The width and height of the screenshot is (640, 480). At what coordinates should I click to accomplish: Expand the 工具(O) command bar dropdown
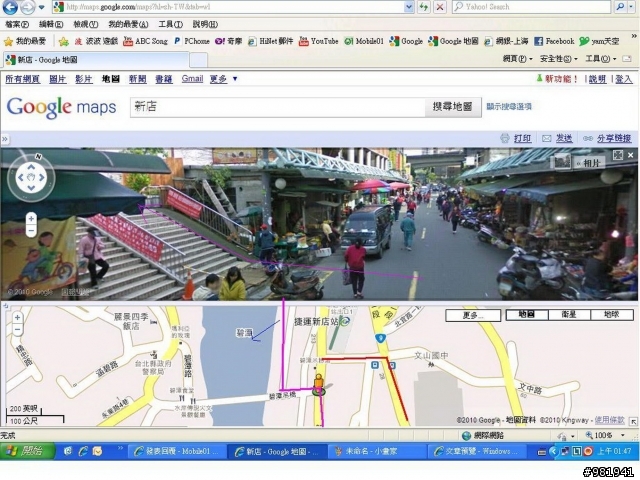(x=601, y=59)
